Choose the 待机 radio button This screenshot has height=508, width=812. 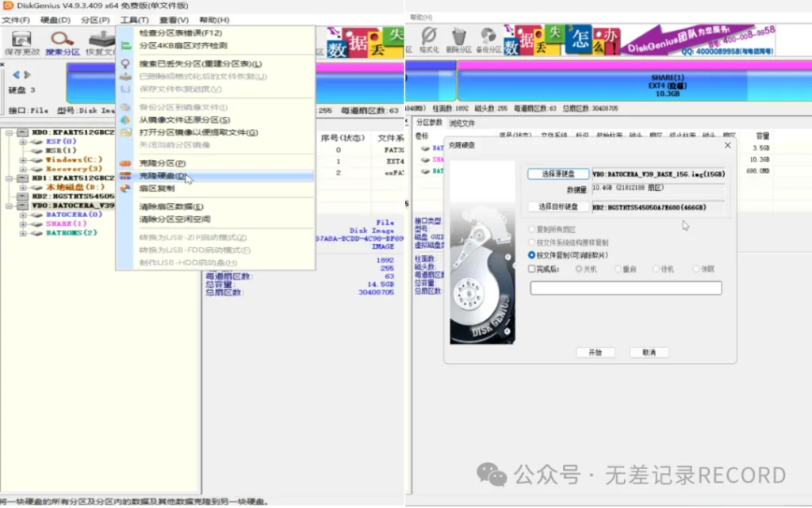(656, 269)
